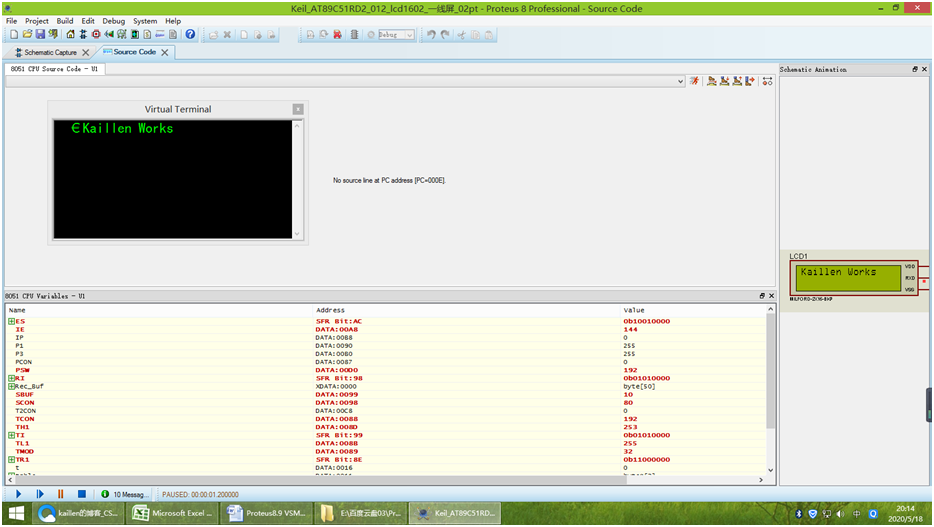Open the Debug menu
Screen dimensions: 934x527
(114, 21)
